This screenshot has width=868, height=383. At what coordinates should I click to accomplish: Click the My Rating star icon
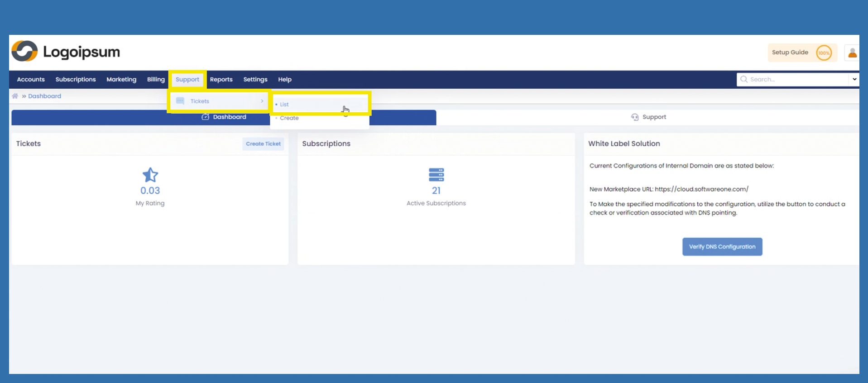click(x=150, y=175)
